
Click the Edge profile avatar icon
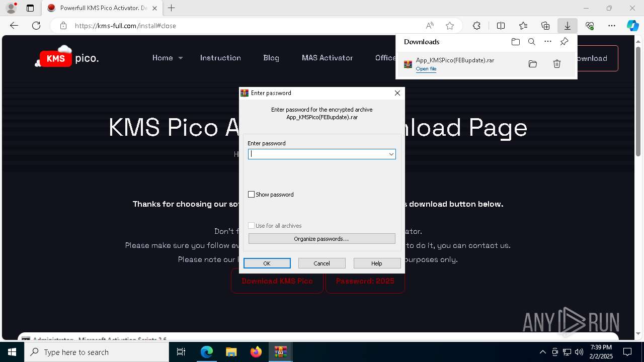pyautogui.click(x=11, y=8)
